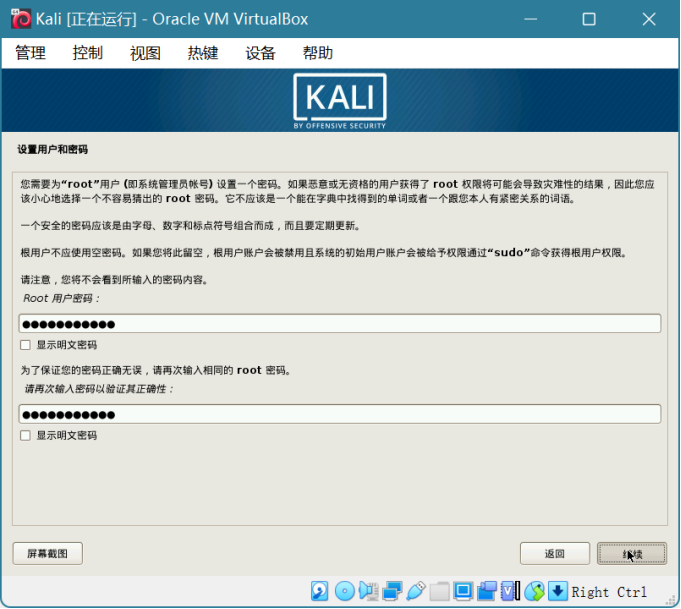
Task: Click the shared folders status icon
Action: tap(440, 592)
